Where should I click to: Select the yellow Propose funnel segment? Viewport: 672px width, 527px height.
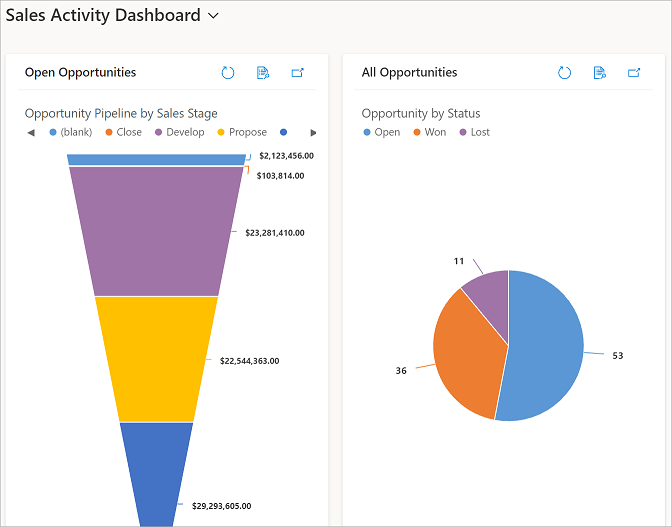pyautogui.click(x=156, y=358)
